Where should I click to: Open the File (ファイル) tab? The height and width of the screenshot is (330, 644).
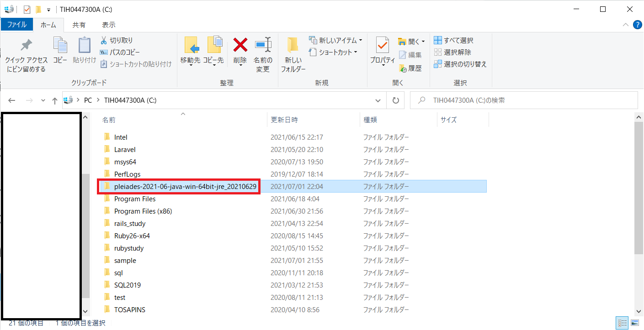point(17,25)
